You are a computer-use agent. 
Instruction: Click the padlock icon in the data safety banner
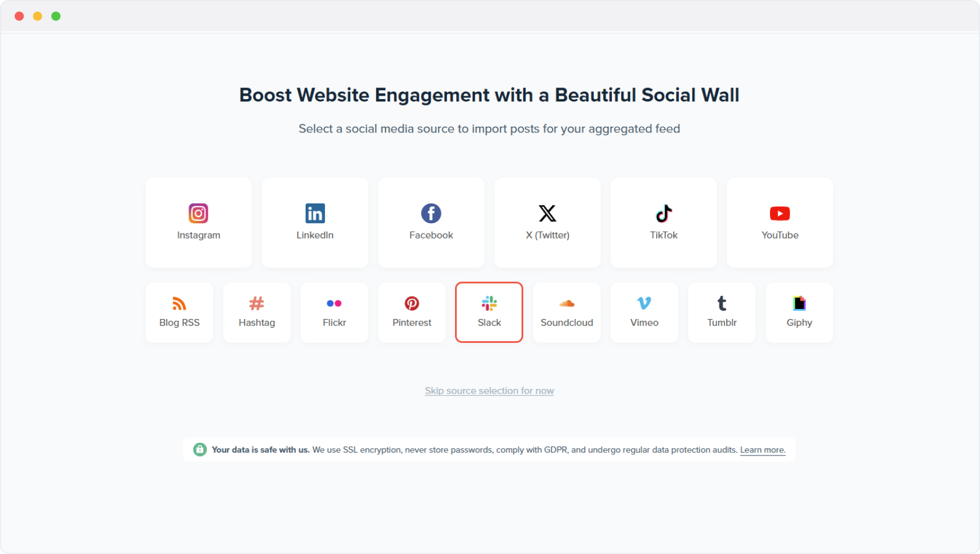click(200, 450)
